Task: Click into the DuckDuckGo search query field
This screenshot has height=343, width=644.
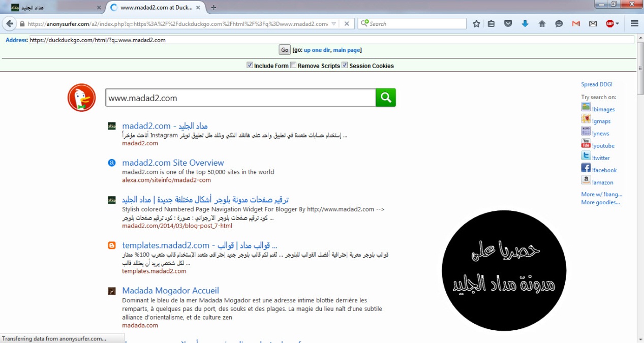Action: click(x=240, y=98)
